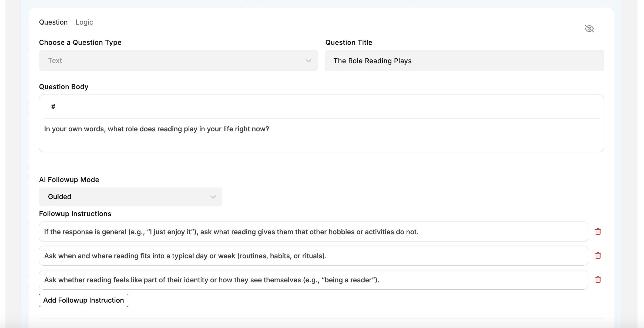The image size is (644, 328).
Task: Delete the first followup instruction about general responses
Action: [598, 232]
